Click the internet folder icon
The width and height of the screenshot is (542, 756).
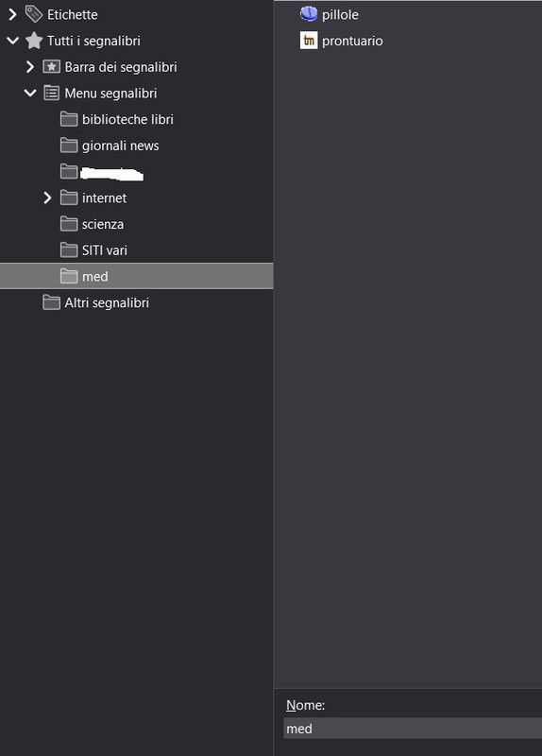point(69,198)
